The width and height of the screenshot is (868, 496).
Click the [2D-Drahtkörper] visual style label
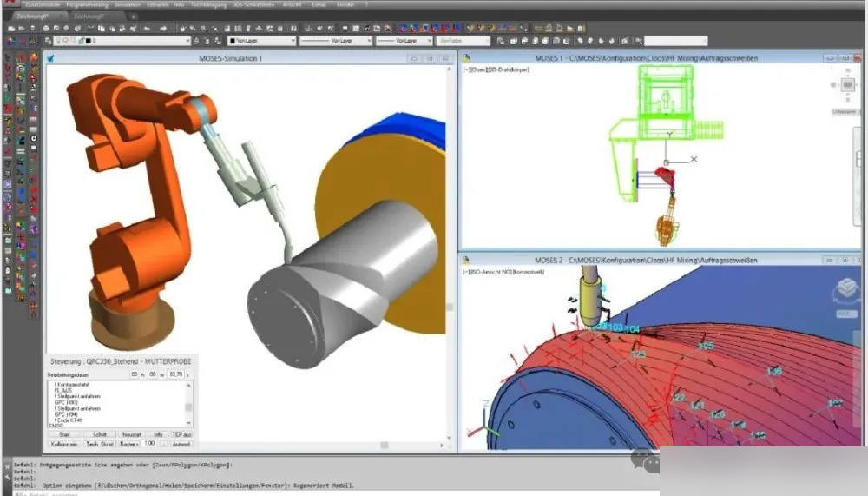pos(508,69)
